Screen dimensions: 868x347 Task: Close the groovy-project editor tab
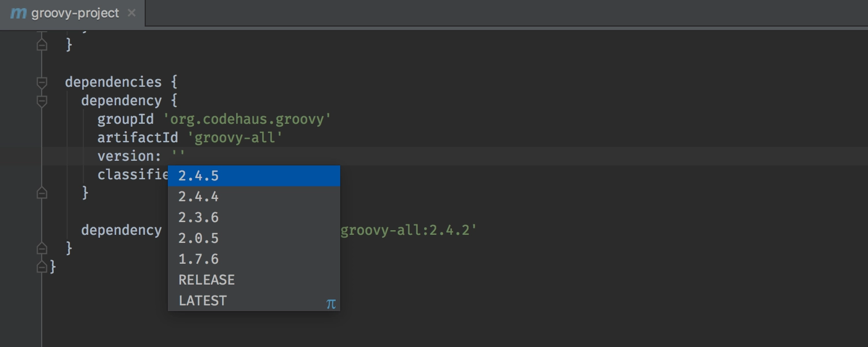132,13
